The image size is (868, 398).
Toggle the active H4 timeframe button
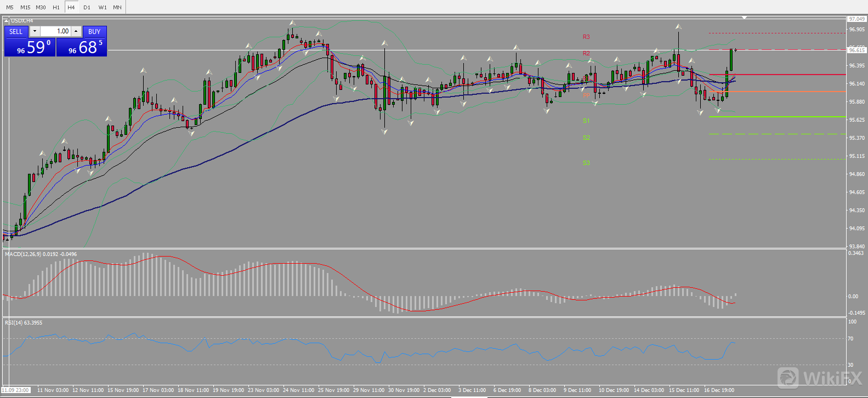tap(71, 7)
